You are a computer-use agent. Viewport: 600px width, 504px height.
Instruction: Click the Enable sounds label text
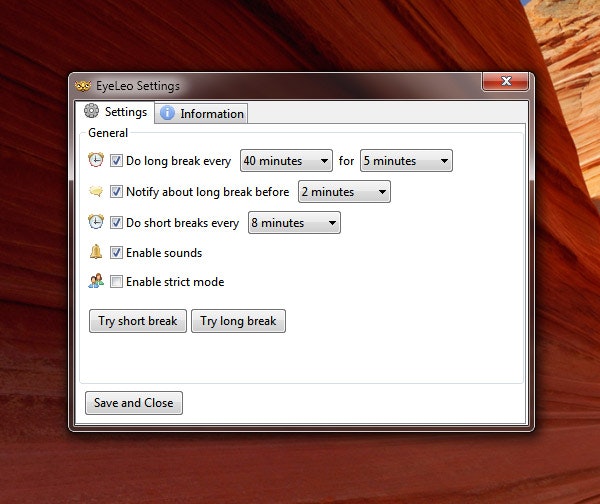tap(164, 253)
